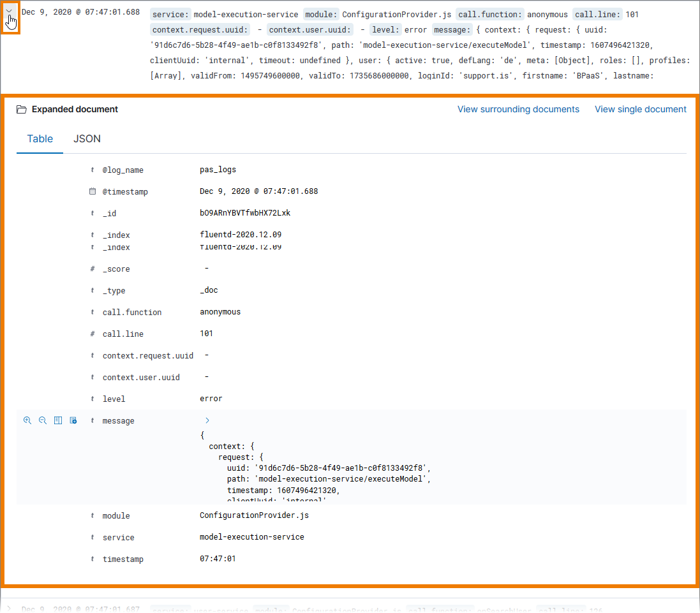
Task: Filter for value on the message field
Action: [27, 420]
